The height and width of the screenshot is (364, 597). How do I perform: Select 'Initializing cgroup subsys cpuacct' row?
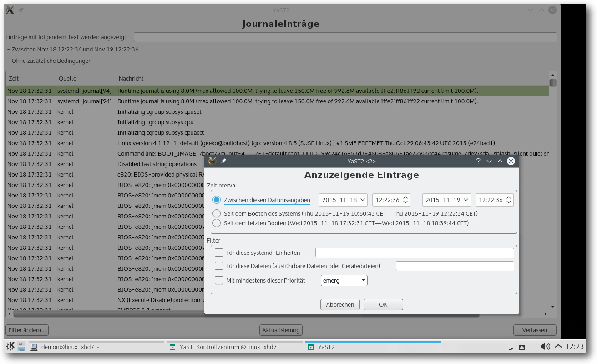click(x=277, y=133)
